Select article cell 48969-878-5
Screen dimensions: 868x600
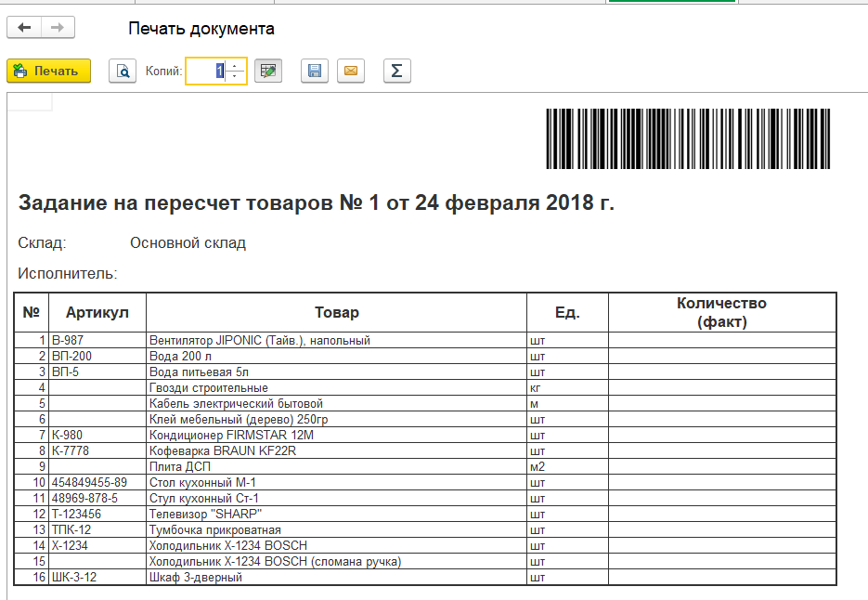[x=97, y=498]
